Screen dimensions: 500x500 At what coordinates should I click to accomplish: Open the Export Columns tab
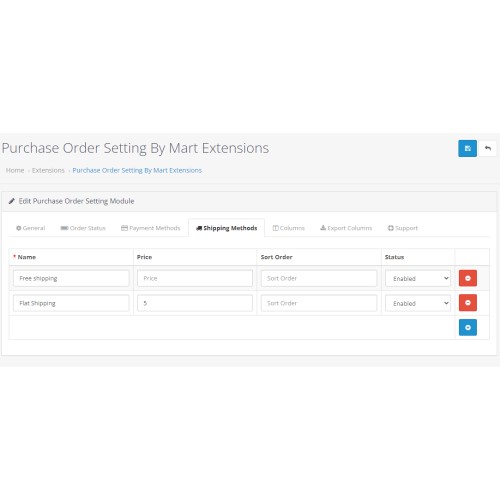(x=346, y=228)
